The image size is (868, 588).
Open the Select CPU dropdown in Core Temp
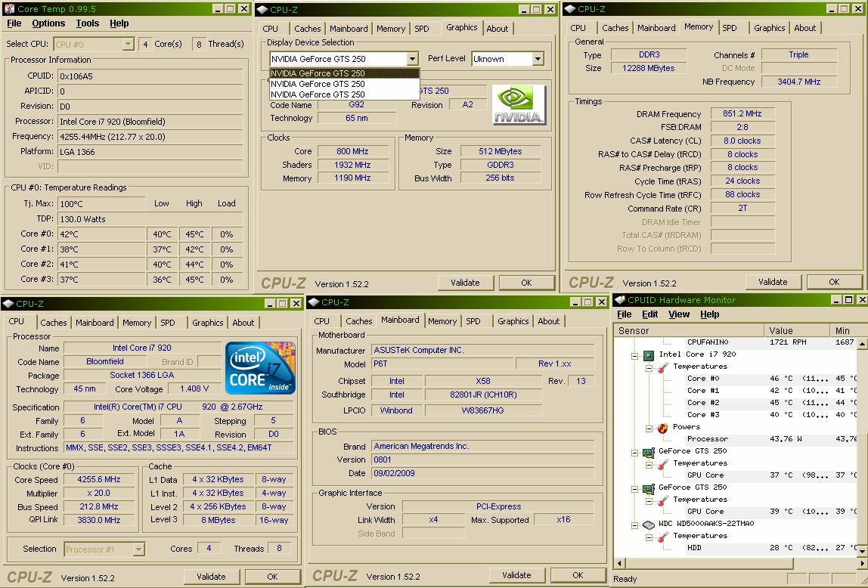click(x=128, y=45)
